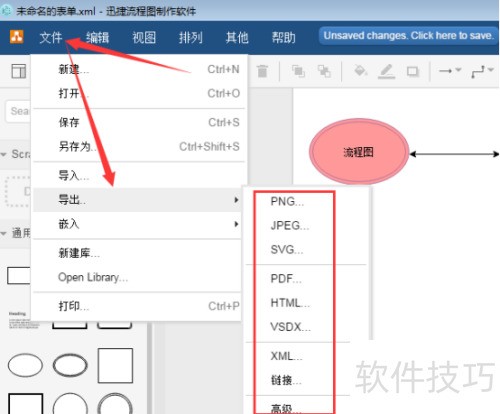Pick the Heading text shape from the palette
This screenshot has width=500, height=414.
(23, 320)
